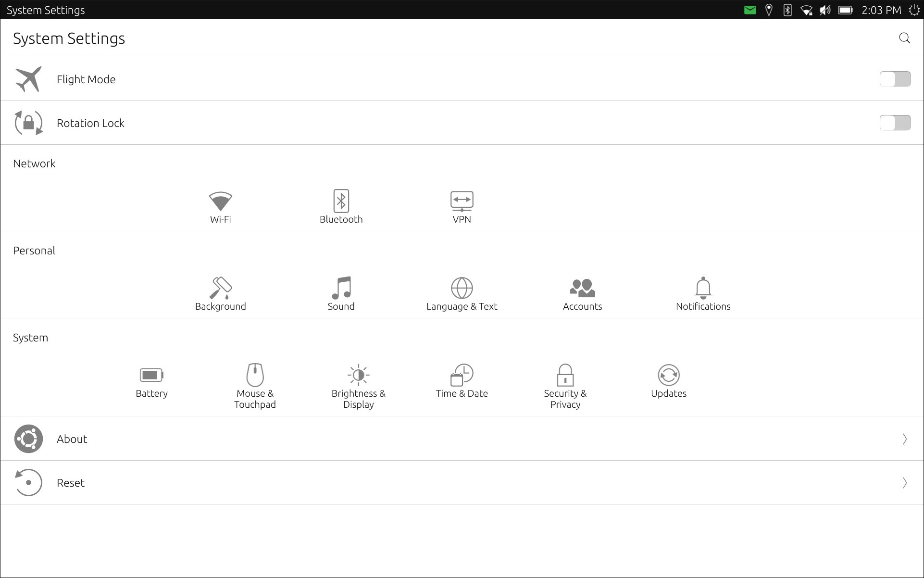Screen dimensions: 924x578
Task: Open the Bluetooth indicator in top bar
Action: 787,10
